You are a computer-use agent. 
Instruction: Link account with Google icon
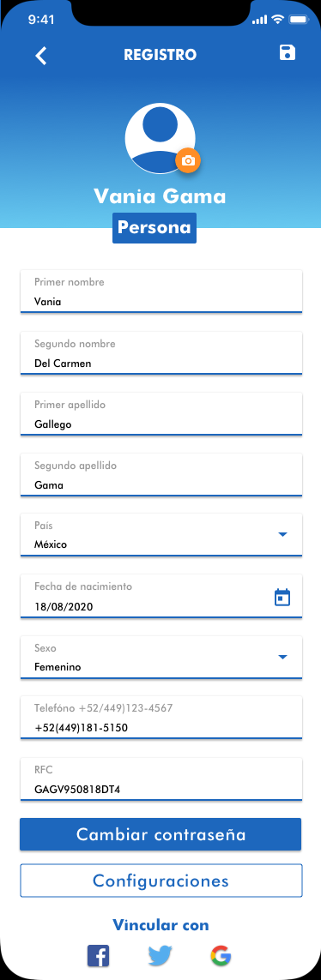221,956
